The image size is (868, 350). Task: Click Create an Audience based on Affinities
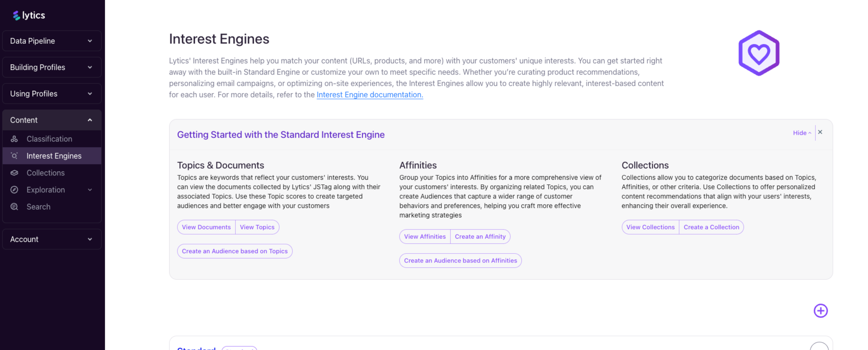[460, 260]
